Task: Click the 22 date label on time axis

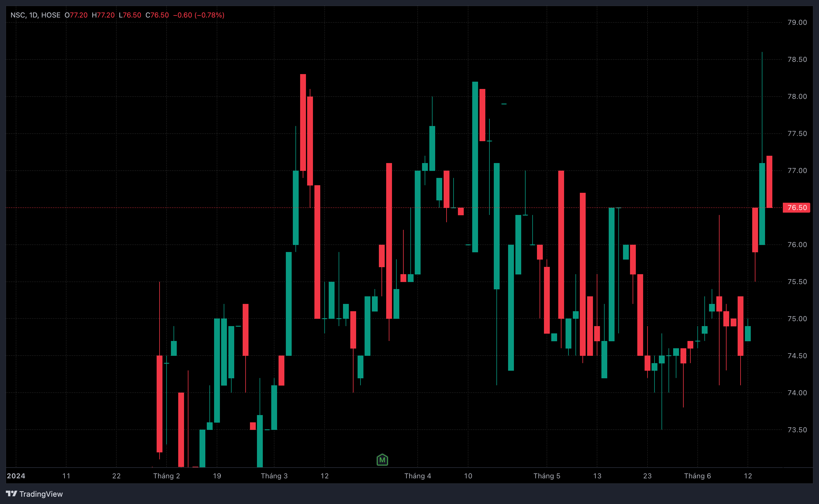Action: pos(116,476)
